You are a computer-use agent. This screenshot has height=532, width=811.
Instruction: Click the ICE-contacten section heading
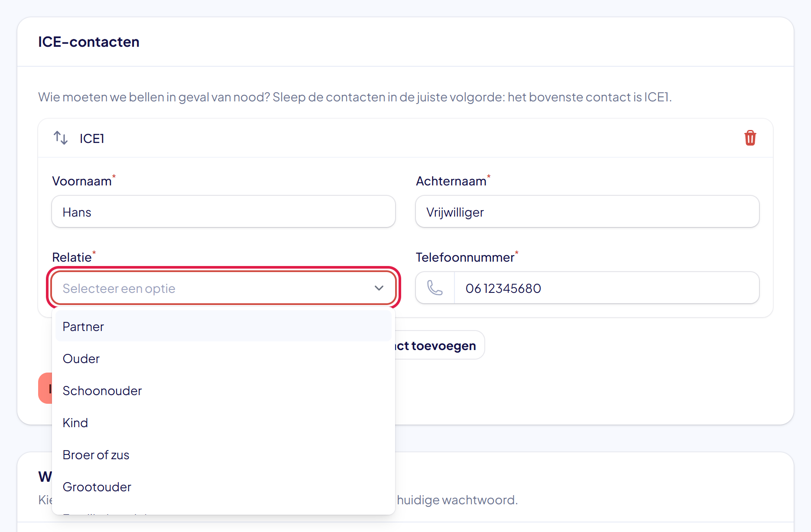coord(89,42)
